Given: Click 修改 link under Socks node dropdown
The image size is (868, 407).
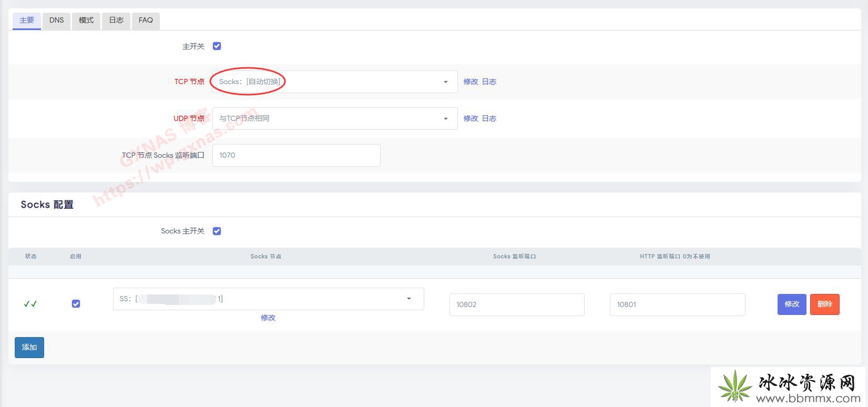Looking at the screenshot, I should [268, 318].
